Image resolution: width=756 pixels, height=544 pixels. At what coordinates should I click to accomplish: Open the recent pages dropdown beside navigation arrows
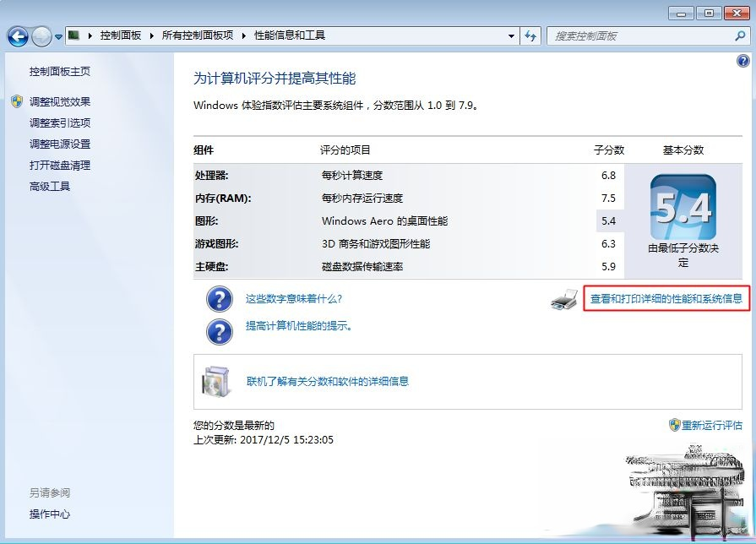pyautogui.click(x=57, y=35)
